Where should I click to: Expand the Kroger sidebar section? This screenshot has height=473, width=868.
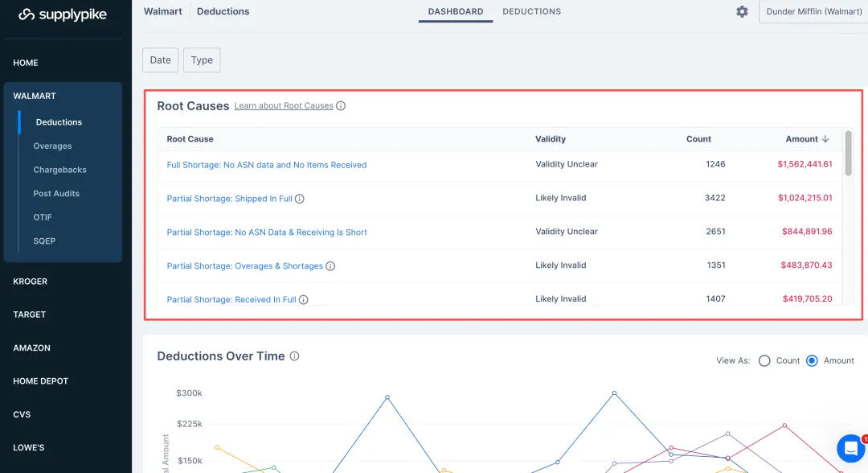coord(31,282)
